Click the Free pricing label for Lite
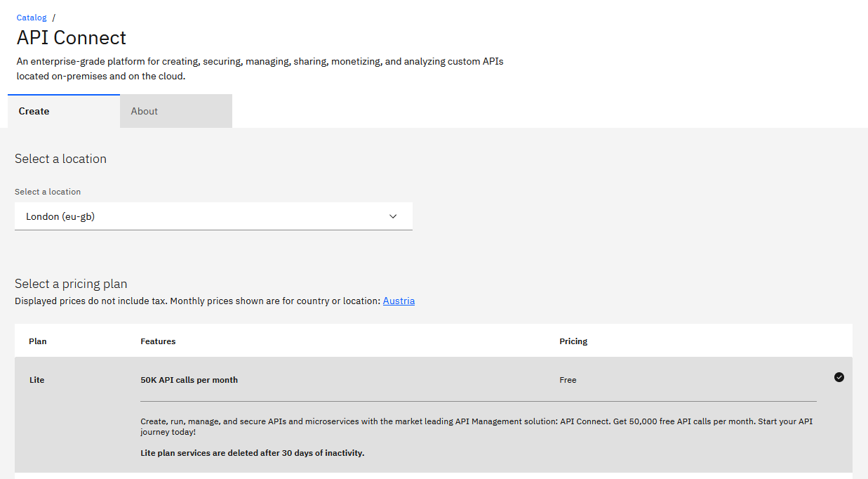The height and width of the screenshot is (479, 868). [x=568, y=379]
